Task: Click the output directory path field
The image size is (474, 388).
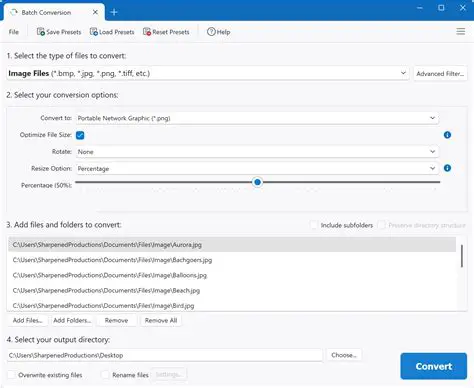Action: pos(165,355)
